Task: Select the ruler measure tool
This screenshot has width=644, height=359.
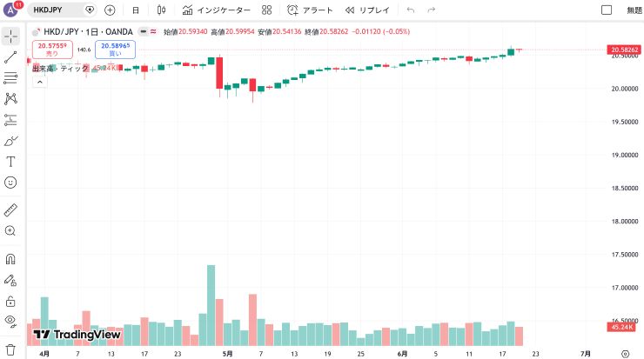Action: tap(10, 210)
